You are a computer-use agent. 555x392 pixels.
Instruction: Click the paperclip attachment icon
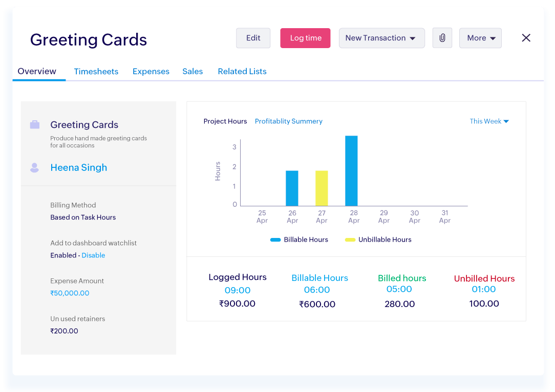tap(442, 38)
